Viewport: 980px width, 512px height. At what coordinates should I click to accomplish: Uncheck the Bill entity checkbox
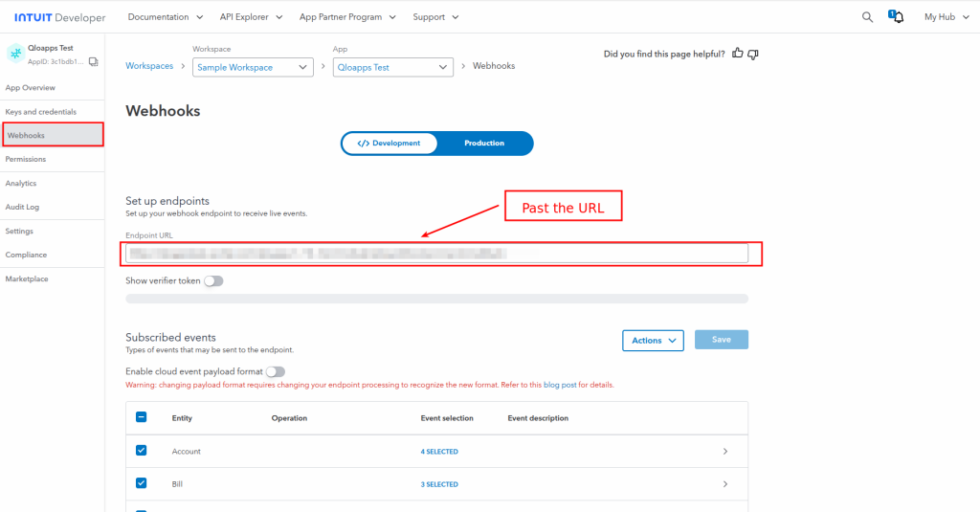click(142, 483)
